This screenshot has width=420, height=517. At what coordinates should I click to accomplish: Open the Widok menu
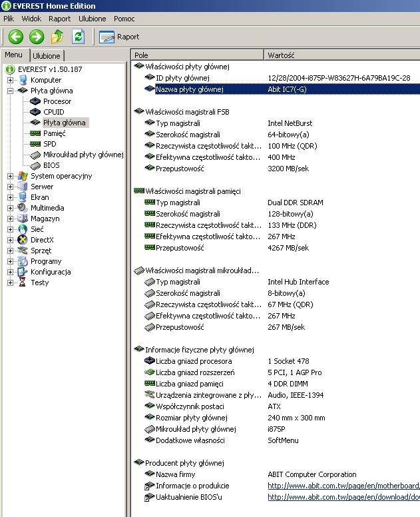click(31, 19)
